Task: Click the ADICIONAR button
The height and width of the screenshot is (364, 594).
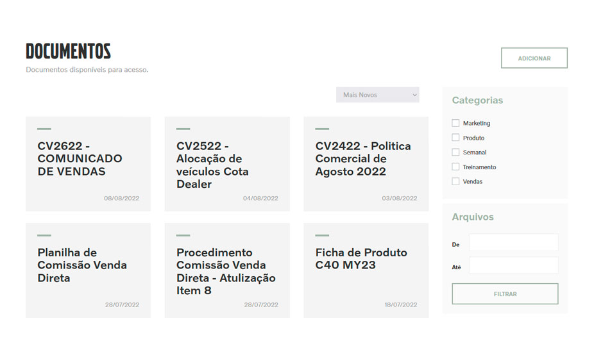Action: [534, 58]
